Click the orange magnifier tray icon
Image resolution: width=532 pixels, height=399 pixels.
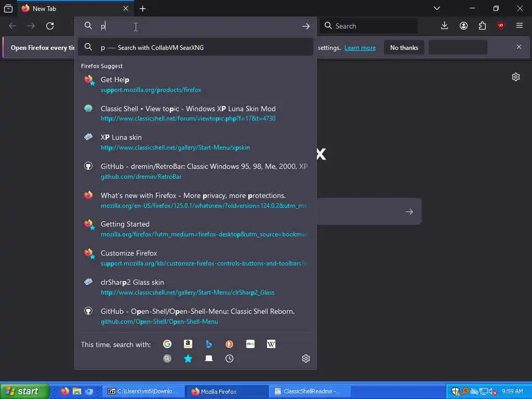[465, 391]
